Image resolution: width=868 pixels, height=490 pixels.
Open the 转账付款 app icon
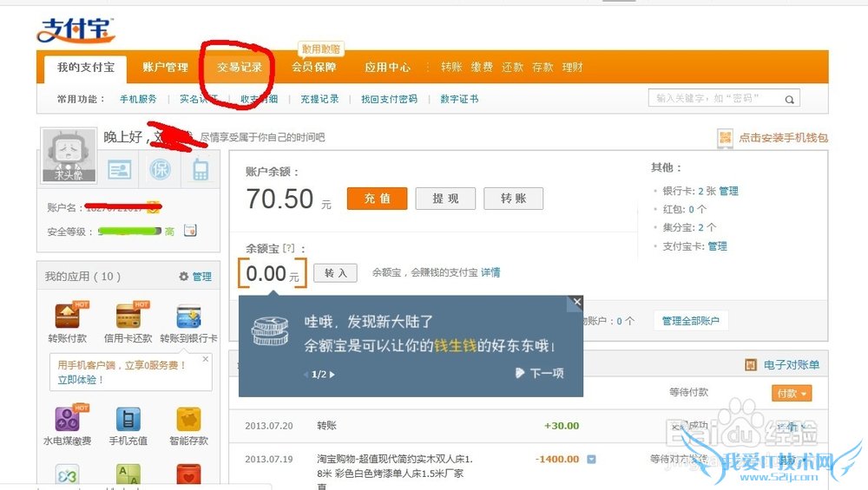(68, 316)
